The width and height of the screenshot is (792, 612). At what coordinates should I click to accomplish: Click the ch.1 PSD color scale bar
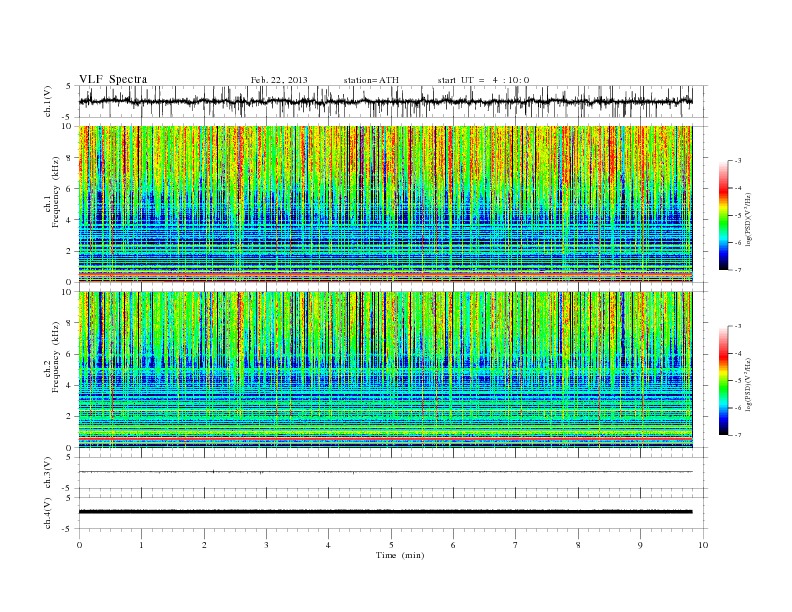click(x=723, y=215)
